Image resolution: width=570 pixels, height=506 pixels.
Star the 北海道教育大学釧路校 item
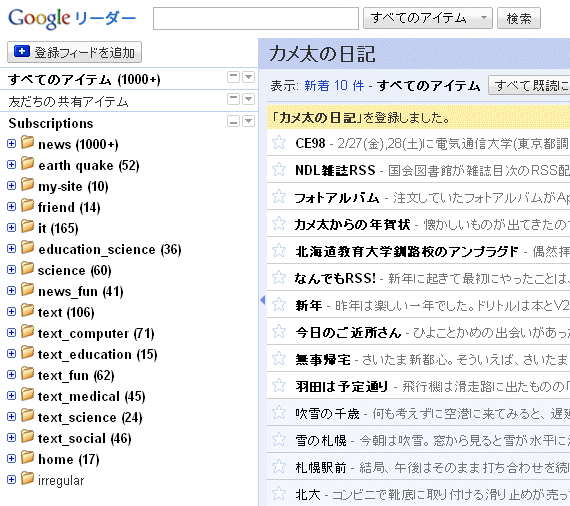(x=279, y=250)
